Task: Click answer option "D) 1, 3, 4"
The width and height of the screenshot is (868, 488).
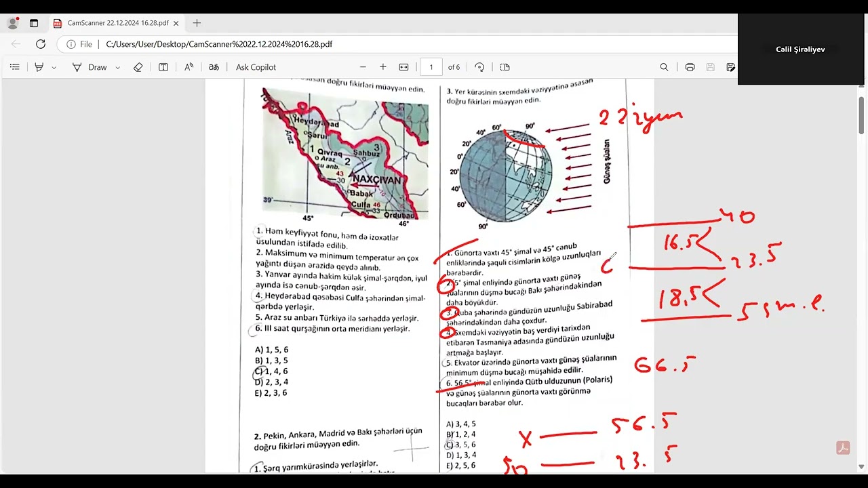Action: [x=461, y=455]
